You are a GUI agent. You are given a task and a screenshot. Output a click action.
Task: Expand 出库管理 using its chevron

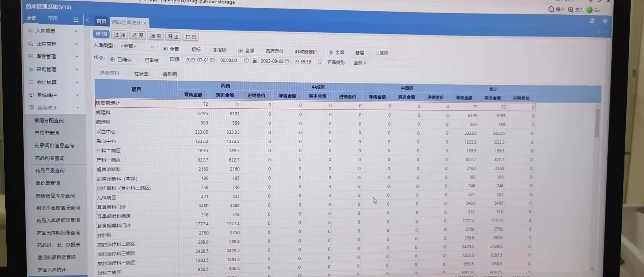click(76, 44)
